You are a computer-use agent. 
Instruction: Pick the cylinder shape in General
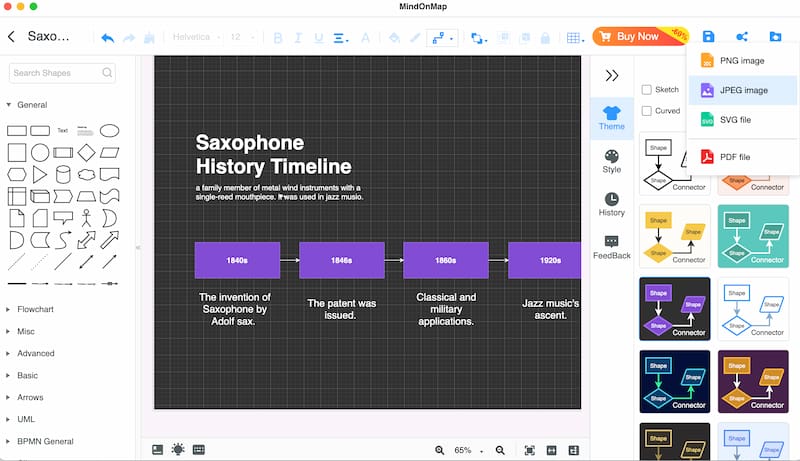point(63,174)
